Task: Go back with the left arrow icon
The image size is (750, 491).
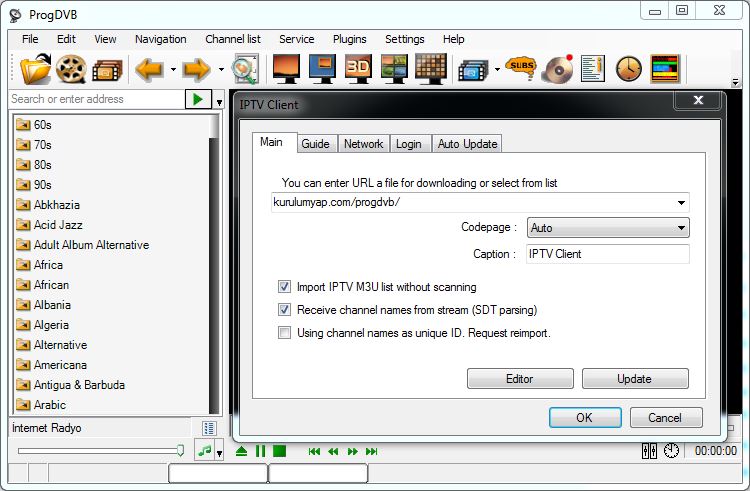Action: click(x=149, y=70)
